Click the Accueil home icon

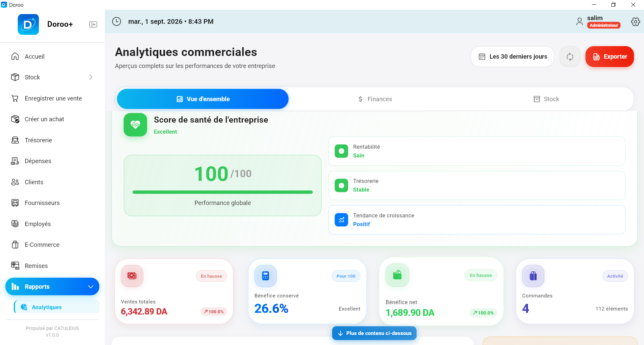coord(15,56)
